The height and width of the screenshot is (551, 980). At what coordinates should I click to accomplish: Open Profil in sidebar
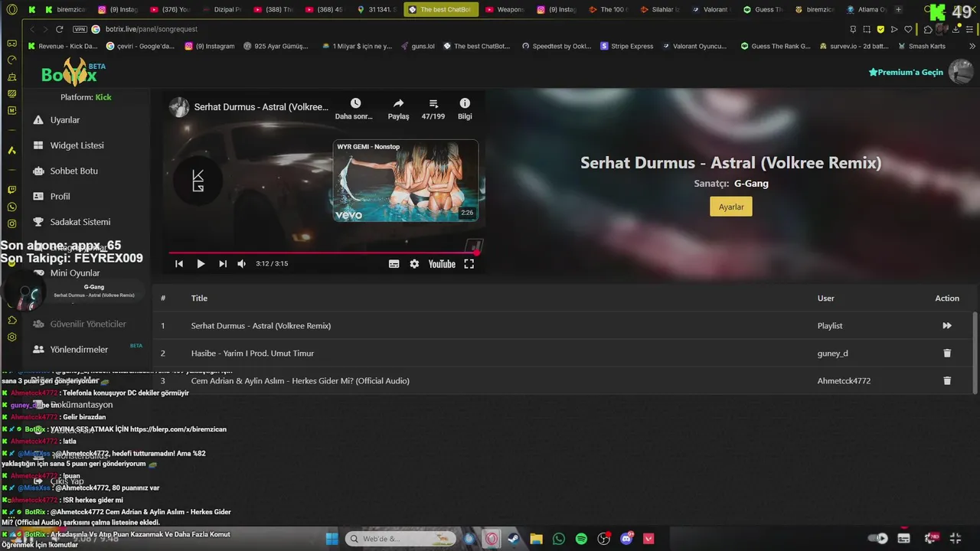click(60, 196)
